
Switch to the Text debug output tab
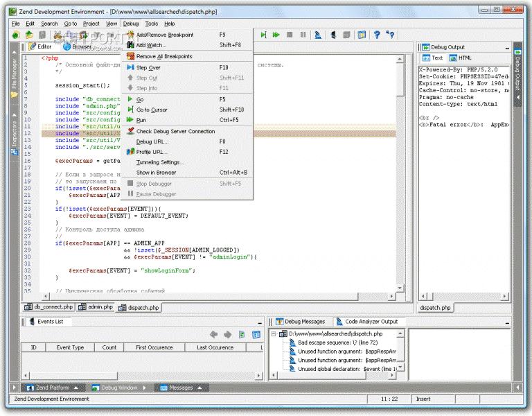click(x=433, y=58)
